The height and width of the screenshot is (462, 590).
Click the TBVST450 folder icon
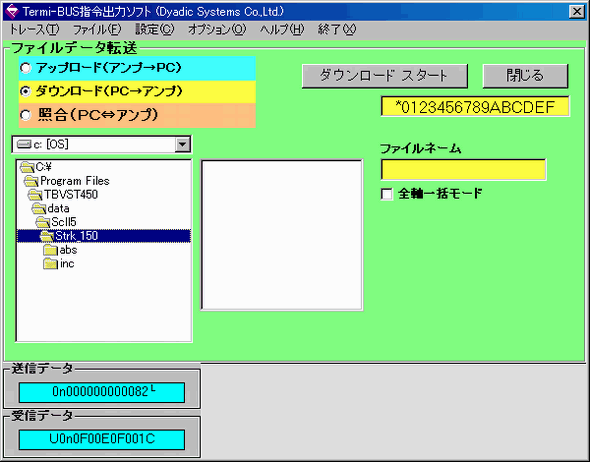pyautogui.click(x=35, y=195)
